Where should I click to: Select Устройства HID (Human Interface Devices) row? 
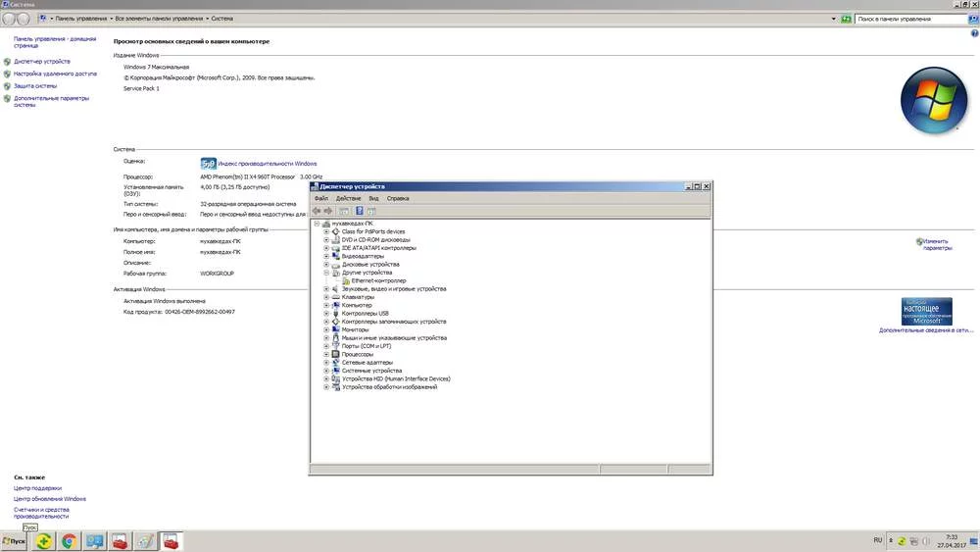[396, 378]
